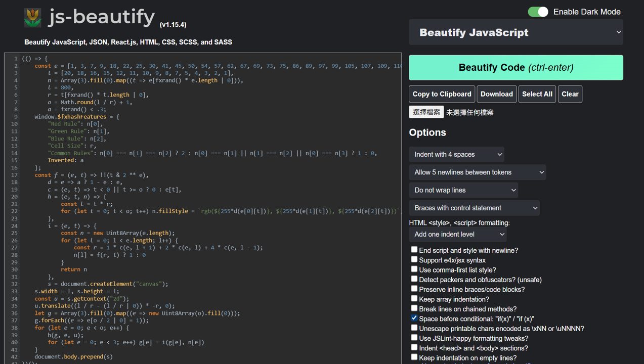The height and width of the screenshot is (364, 644).
Task: Click the Options heading
Action: 427,132
